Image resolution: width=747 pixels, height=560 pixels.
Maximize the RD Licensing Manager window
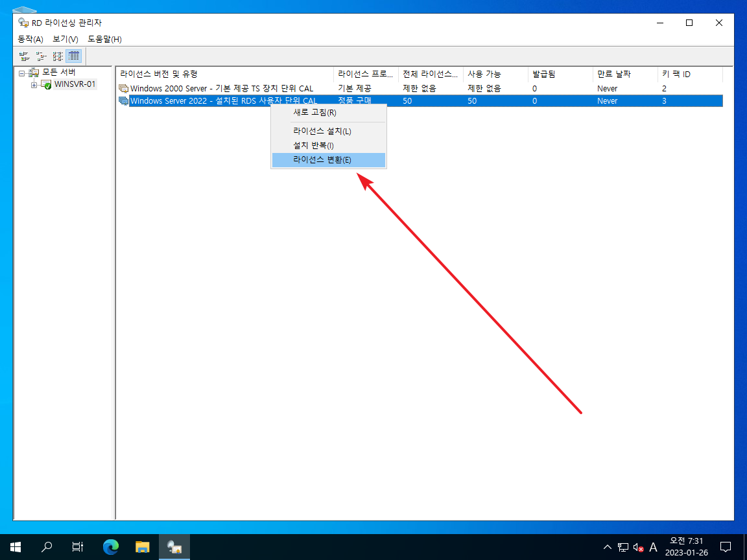[689, 23]
